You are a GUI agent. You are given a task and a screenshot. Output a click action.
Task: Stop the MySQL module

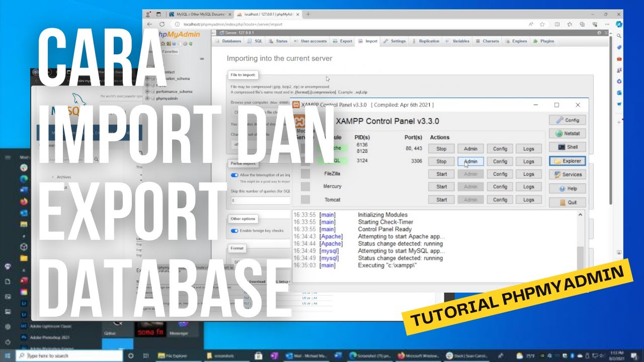[441, 161]
